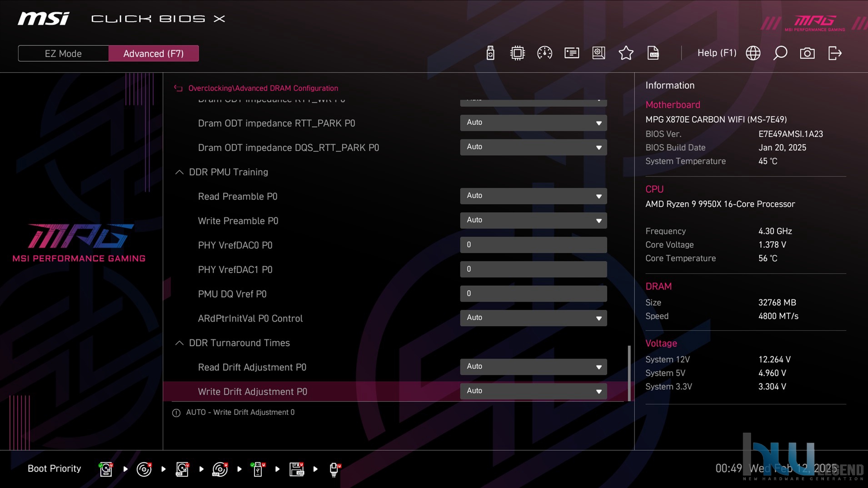This screenshot has width=868, height=488.
Task: Click the PHY VrefDAC1 P0 value field
Action: click(x=533, y=269)
